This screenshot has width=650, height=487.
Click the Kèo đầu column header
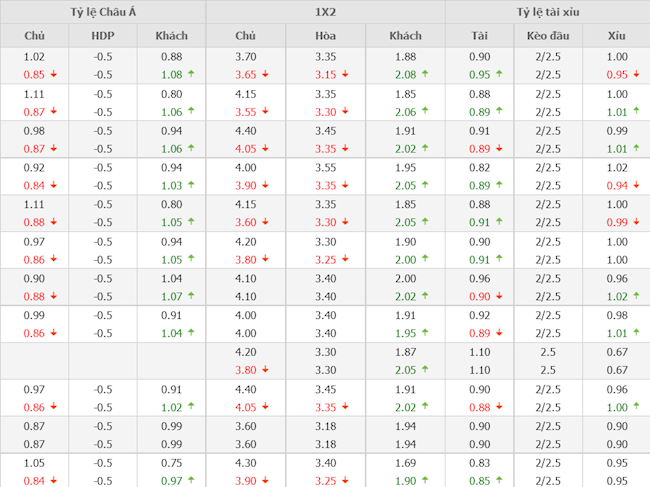click(548, 36)
